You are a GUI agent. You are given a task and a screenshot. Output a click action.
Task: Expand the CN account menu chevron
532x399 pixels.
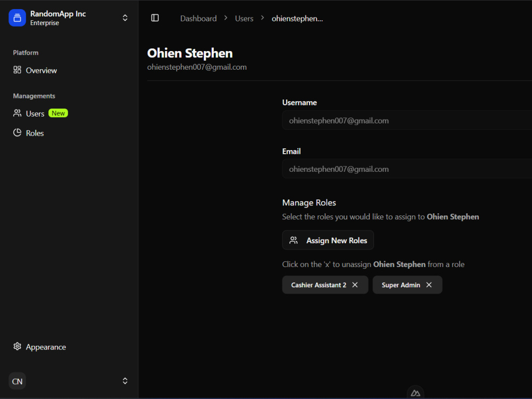(125, 381)
